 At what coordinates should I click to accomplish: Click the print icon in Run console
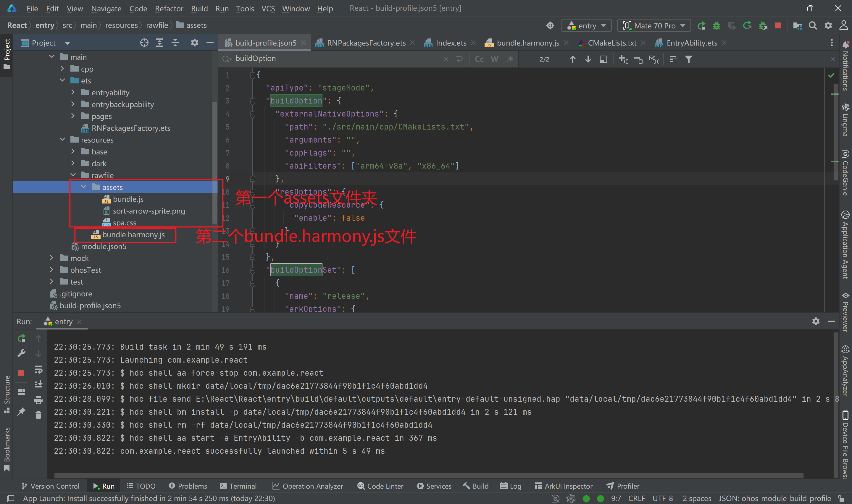38,400
